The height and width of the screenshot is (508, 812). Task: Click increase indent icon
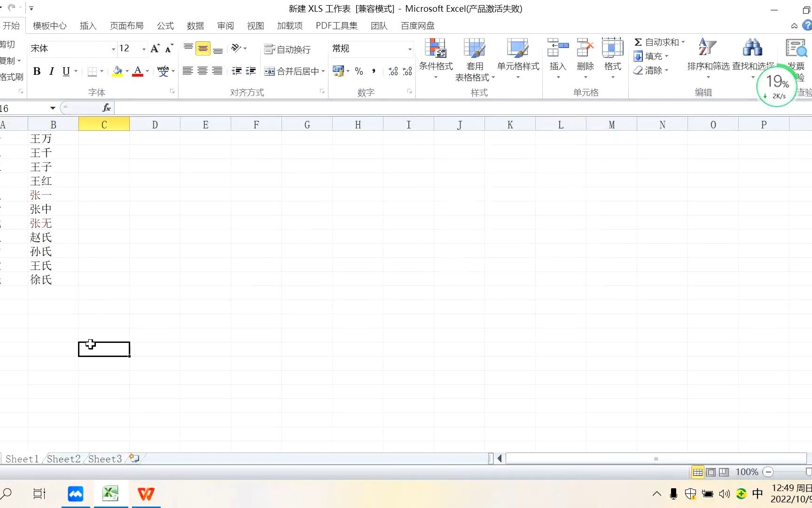[251, 71]
